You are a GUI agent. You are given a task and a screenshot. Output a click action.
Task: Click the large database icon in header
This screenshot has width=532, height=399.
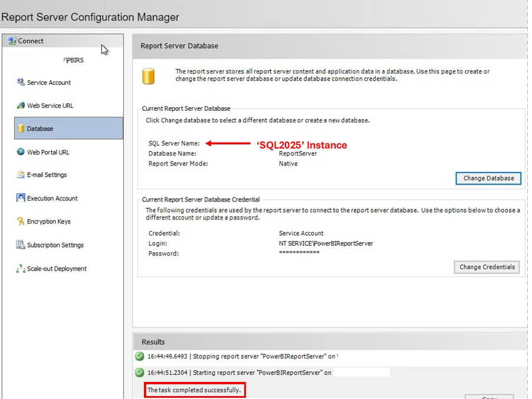[149, 77]
